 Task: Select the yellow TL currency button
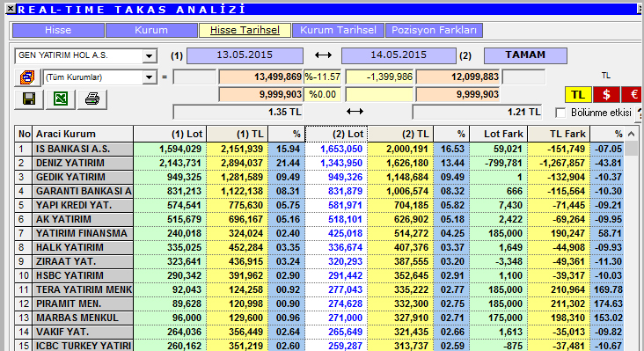point(578,95)
